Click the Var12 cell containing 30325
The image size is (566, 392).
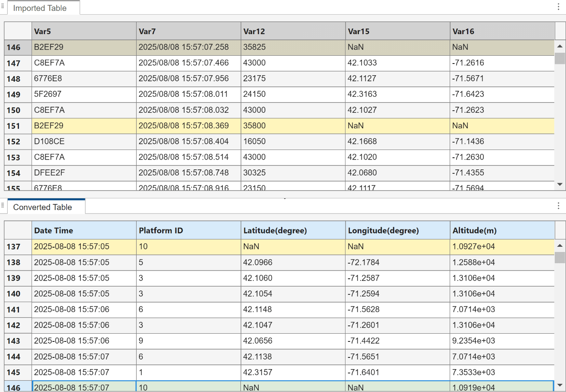pos(293,173)
